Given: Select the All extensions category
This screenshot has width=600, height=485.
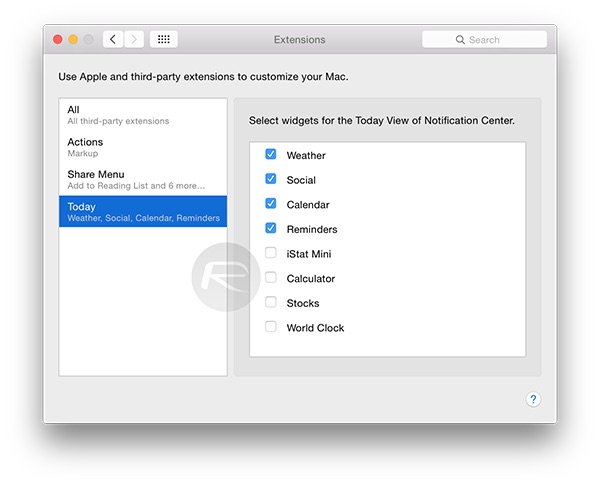Looking at the screenshot, I should tap(143, 115).
